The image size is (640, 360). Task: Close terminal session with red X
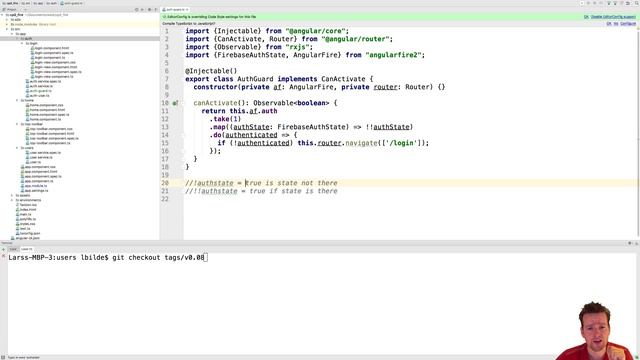(3, 256)
